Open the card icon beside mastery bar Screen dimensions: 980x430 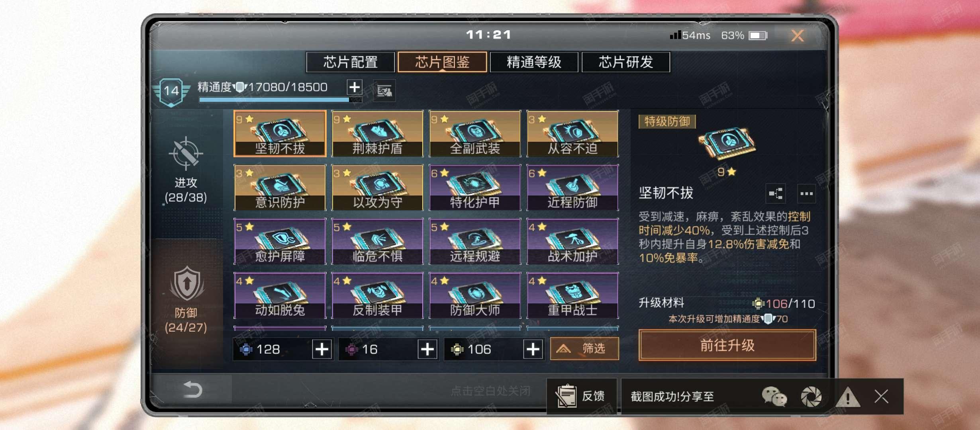point(384,91)
